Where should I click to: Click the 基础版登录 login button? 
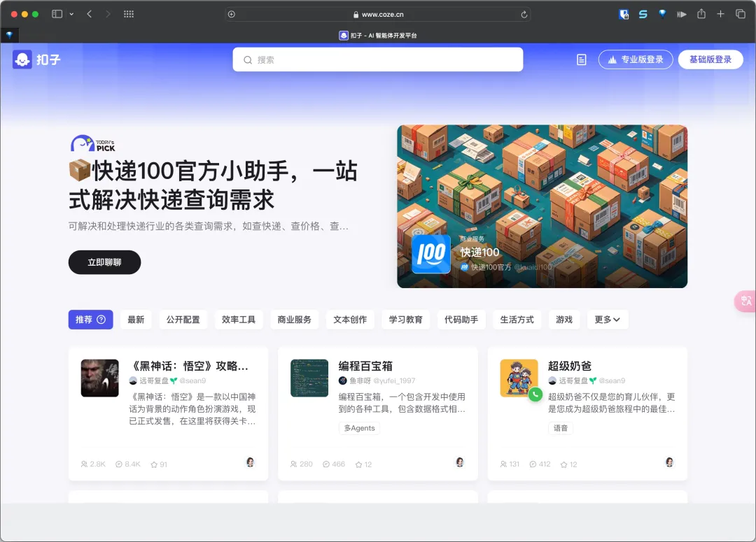click(710, 59)
